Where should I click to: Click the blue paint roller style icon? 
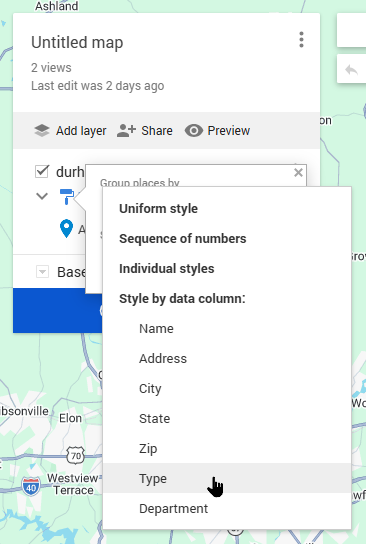(66, 196)
